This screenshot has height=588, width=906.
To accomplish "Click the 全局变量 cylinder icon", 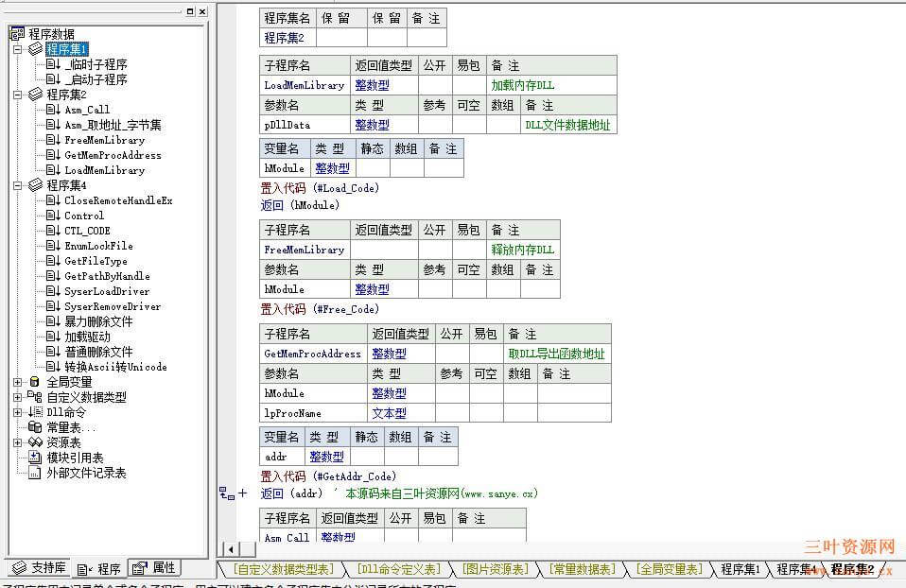I will coord(35,382).
